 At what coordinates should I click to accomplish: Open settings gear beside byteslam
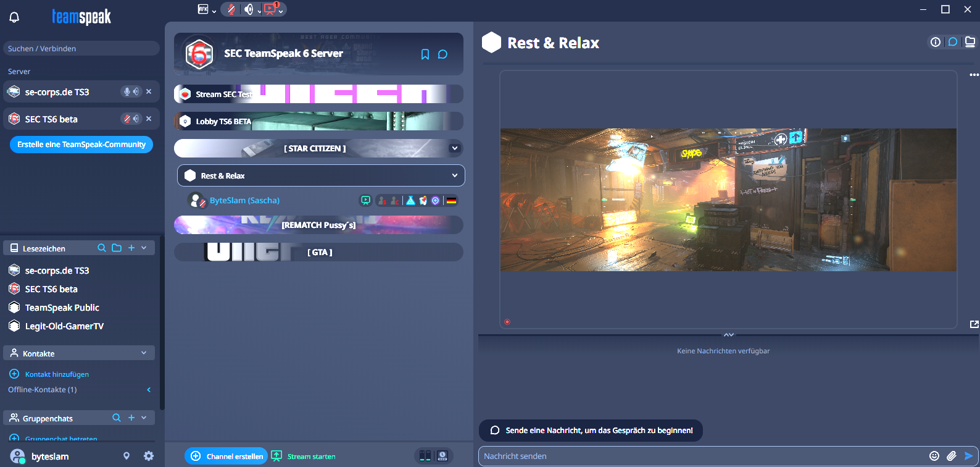point(149,456)
